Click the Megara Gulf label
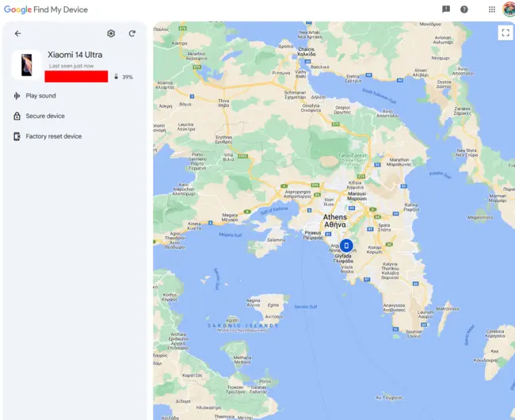This screenshot has height=420, width=515. [231, 235]
